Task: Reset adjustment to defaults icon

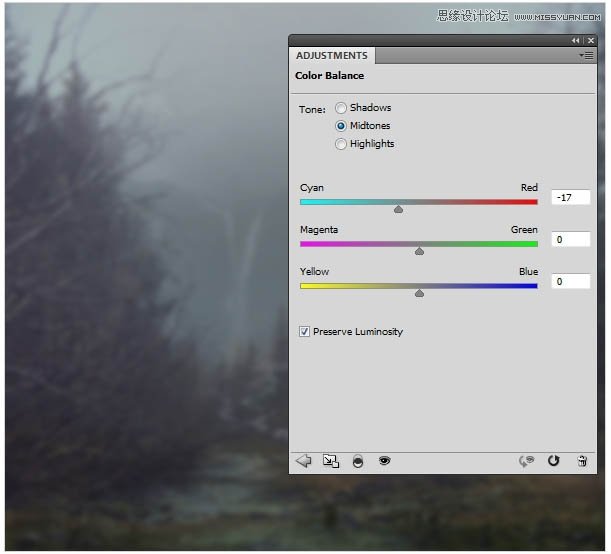Action: pyautogui.click(x=554, y=461)
